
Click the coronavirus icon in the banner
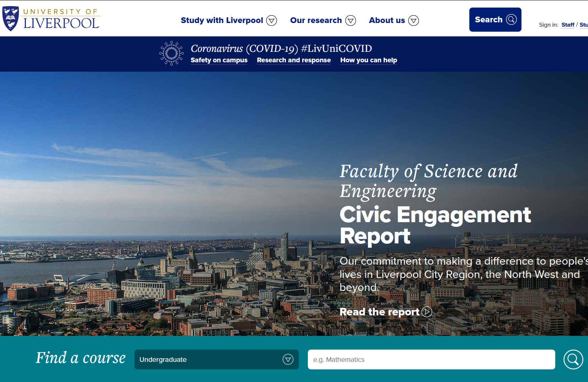coord(172,53)
